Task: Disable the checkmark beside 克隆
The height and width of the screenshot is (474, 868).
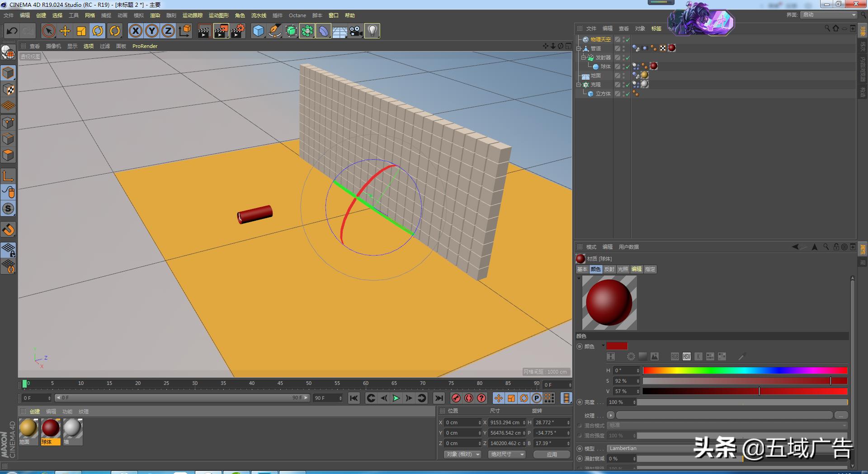Action: [x=627, y=85]
